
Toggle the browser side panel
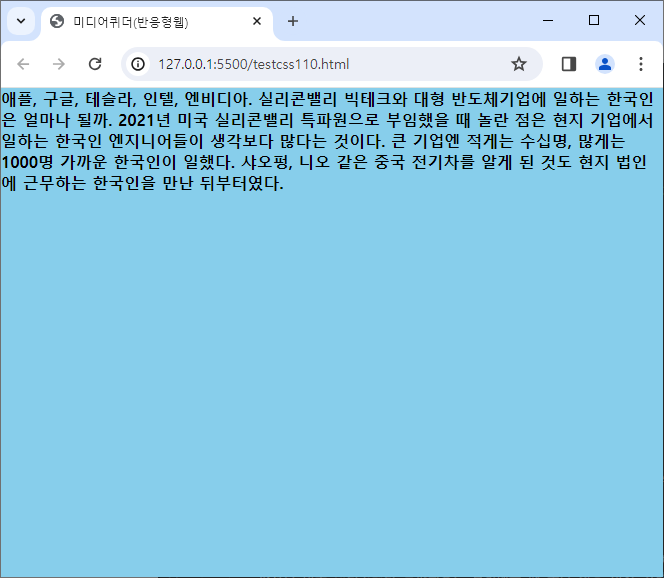569,64
